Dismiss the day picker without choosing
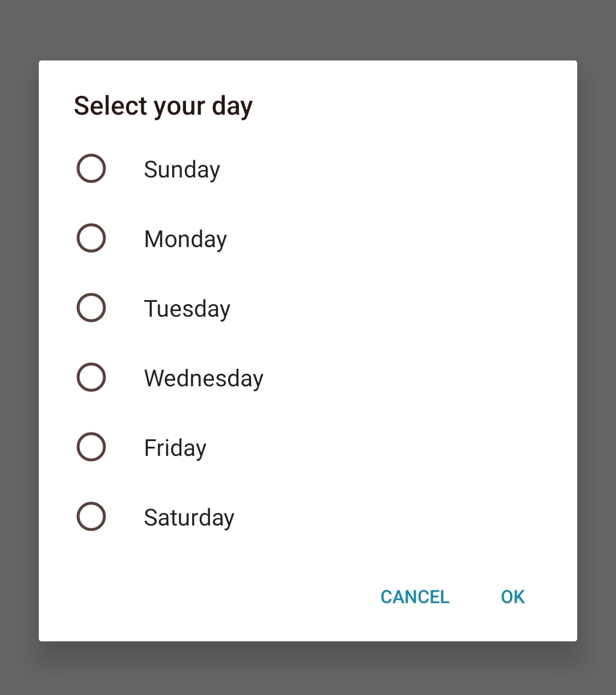 click(x=415, y=597)
